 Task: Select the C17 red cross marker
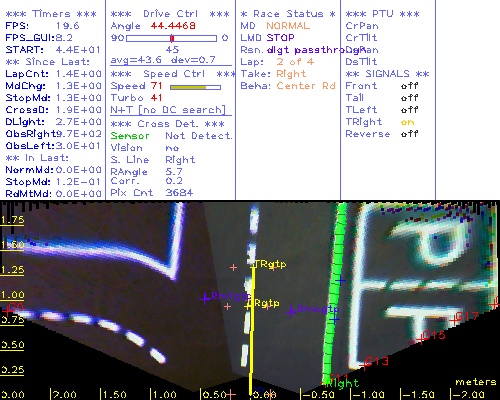(x=453, y=321)
